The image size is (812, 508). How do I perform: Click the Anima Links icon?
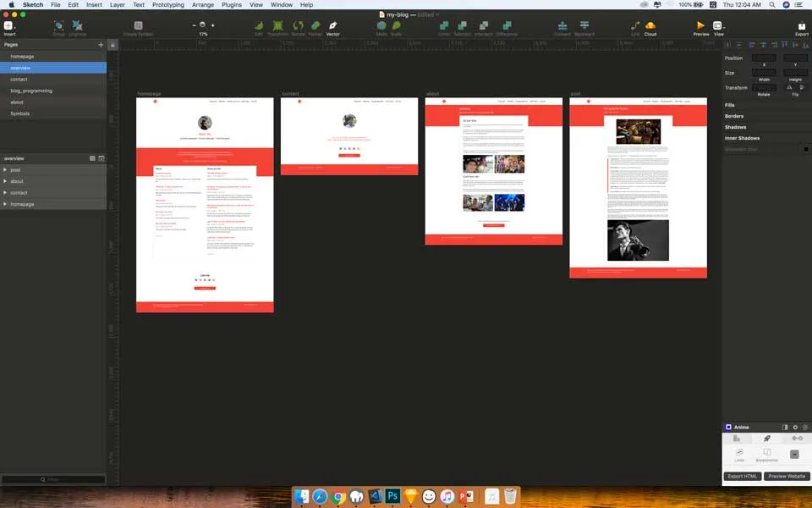pyautogui.click(x=739, y=454)
